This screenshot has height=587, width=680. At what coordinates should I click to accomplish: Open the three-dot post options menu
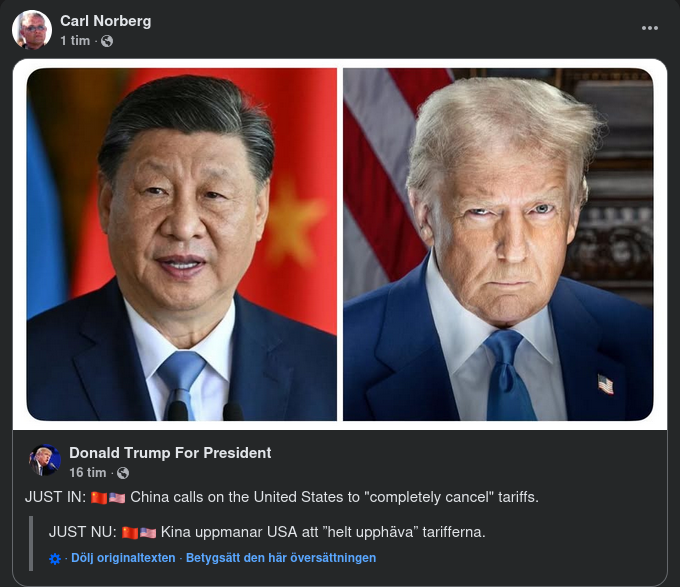click(x=650, y=28)
